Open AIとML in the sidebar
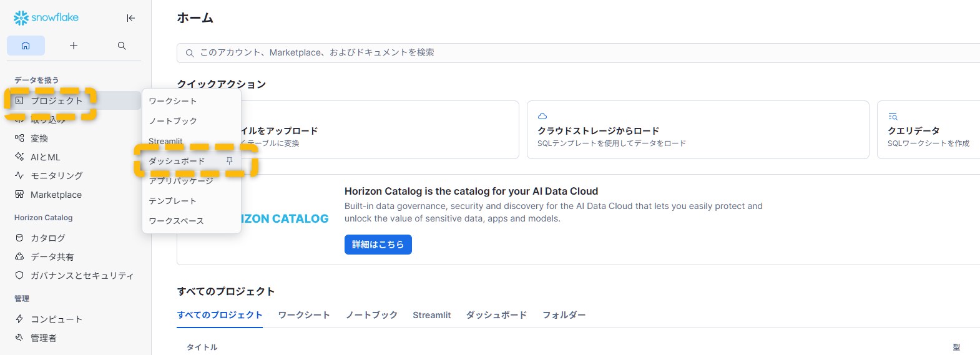The height and width of the screenshot is (355, 980). [45, 157]
